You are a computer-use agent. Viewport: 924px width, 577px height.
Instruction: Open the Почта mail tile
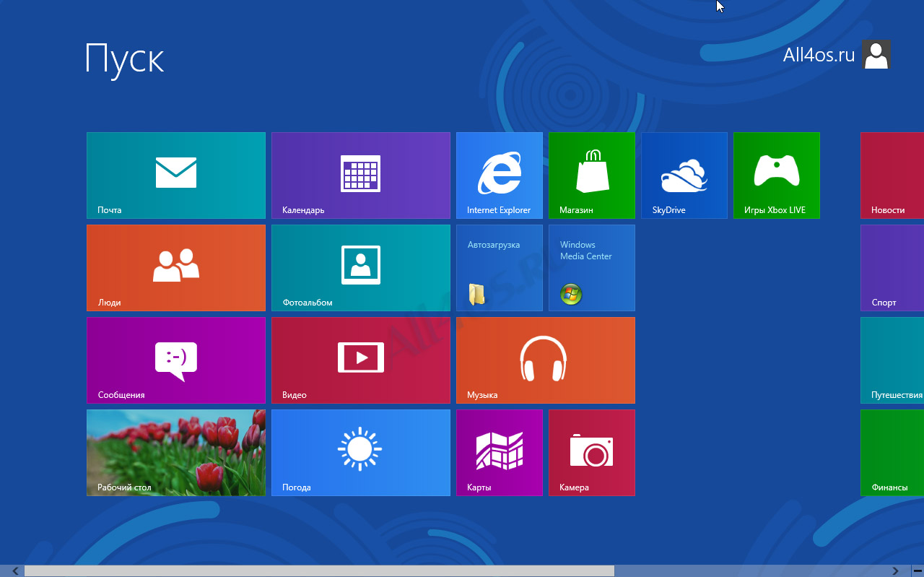tap(176, 175)
